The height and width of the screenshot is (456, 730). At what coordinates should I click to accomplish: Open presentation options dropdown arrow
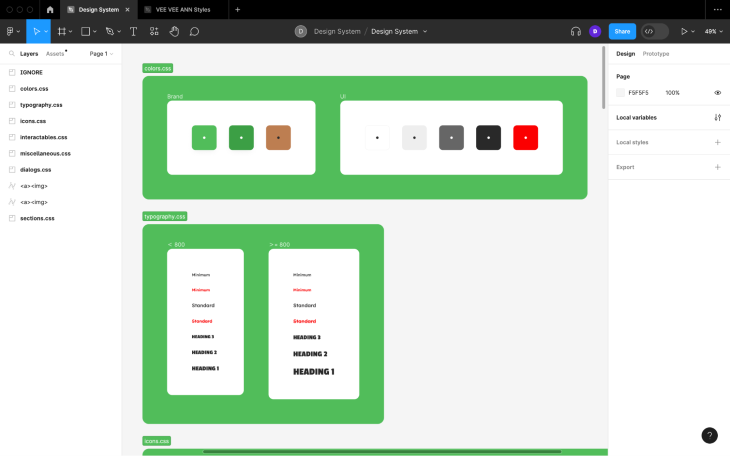pyautogui.click(x=693, y=31)
